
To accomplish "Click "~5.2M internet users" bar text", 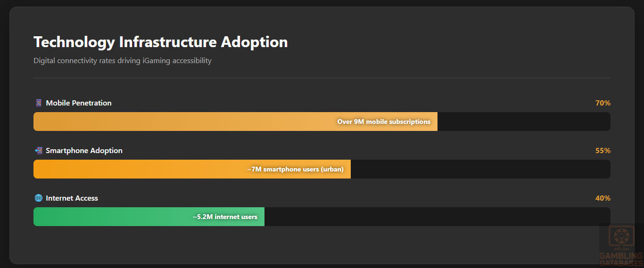I will click(225, 217).
